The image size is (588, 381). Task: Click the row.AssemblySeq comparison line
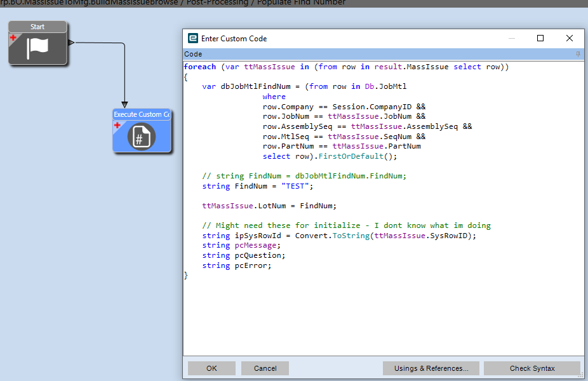coord(367,126)
